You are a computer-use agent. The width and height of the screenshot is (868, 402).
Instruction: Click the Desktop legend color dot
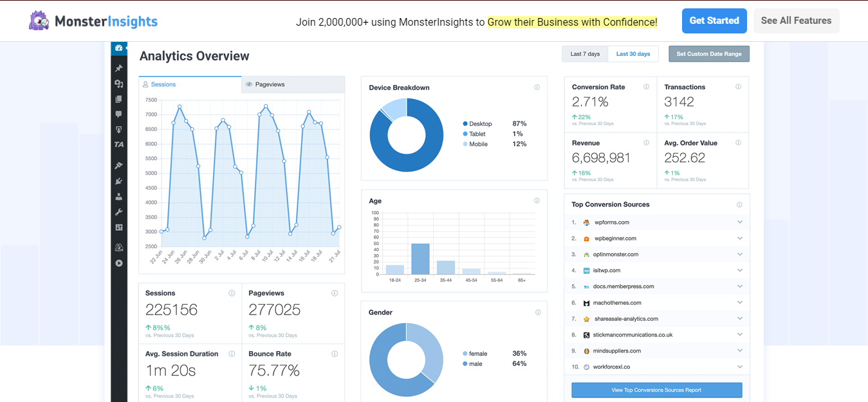465,123
